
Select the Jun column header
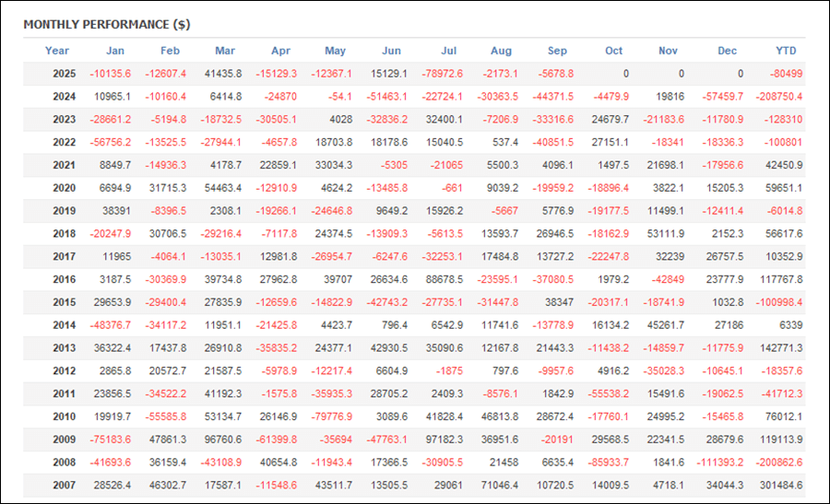tap(391, 51)
